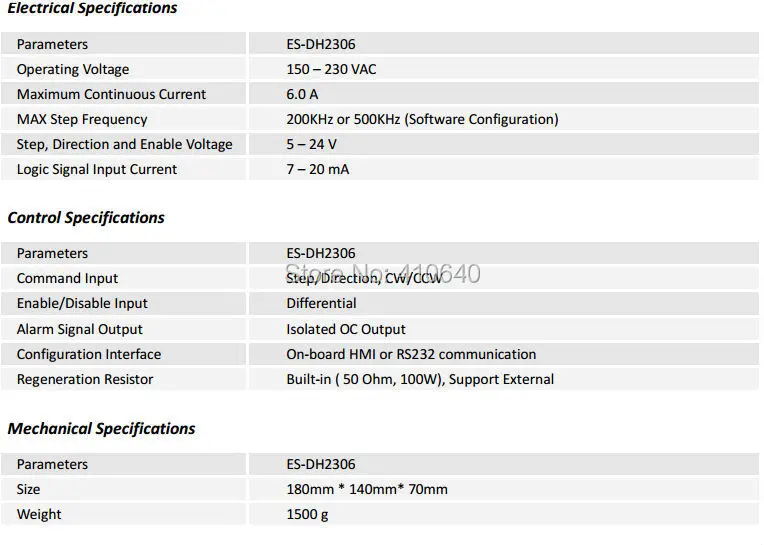Click the 150 – 230 VAC value
Screen dimensions: 764x545
331,69
